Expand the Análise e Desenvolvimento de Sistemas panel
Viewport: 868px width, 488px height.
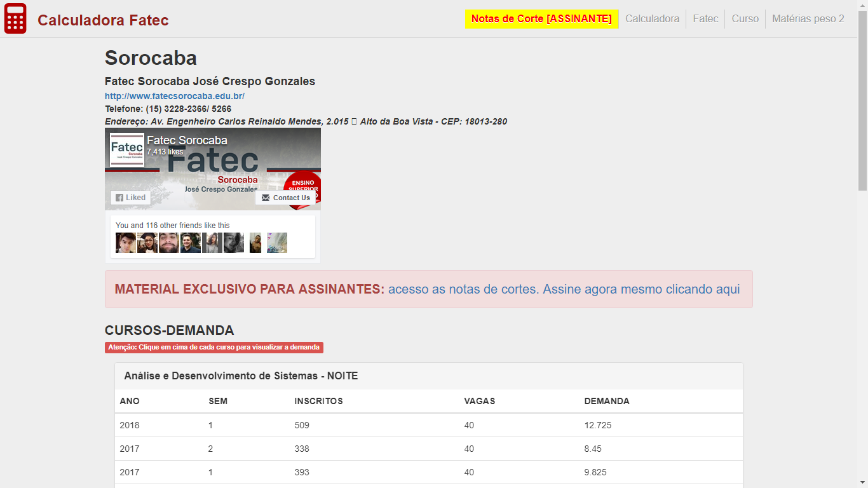241,376
